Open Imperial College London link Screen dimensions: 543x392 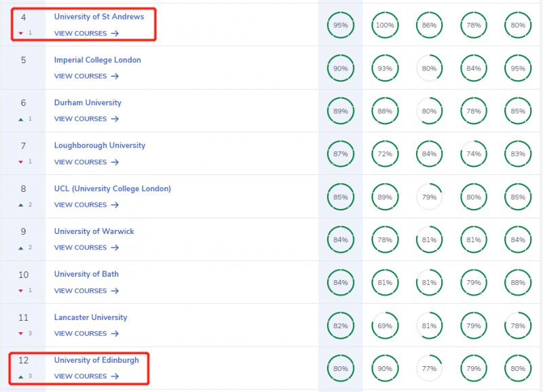click(x=97, y=60)
